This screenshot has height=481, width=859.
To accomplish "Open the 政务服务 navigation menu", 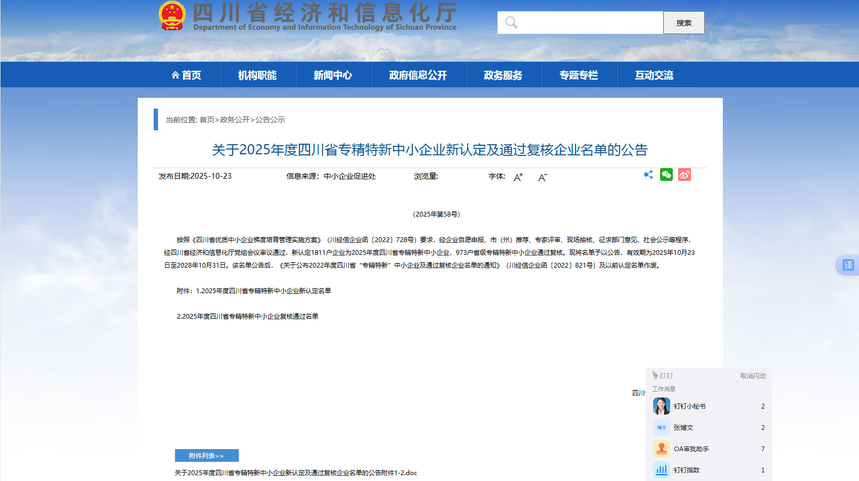I will click(x=503, y=75).
